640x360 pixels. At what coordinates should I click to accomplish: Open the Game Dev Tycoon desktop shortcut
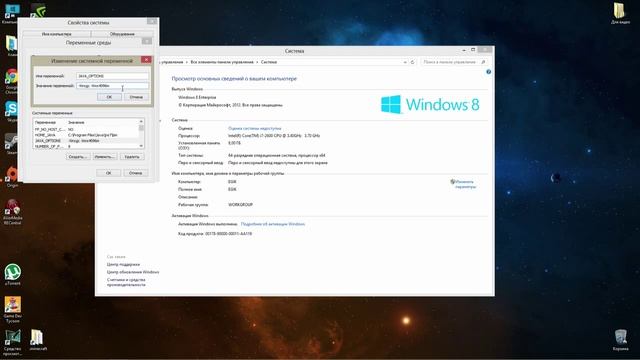pyautogui.click(x=13, y=309)
